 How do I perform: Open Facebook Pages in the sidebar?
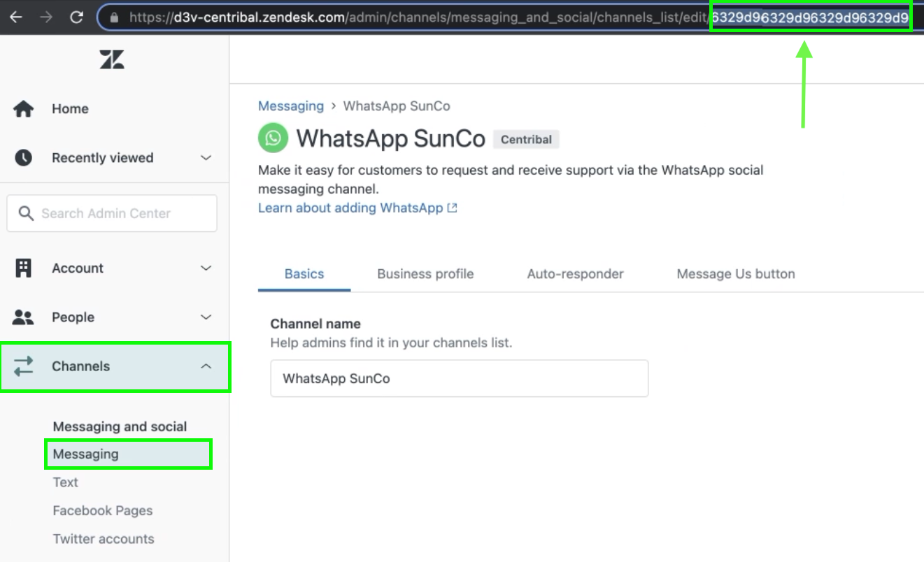click(103, 511)
